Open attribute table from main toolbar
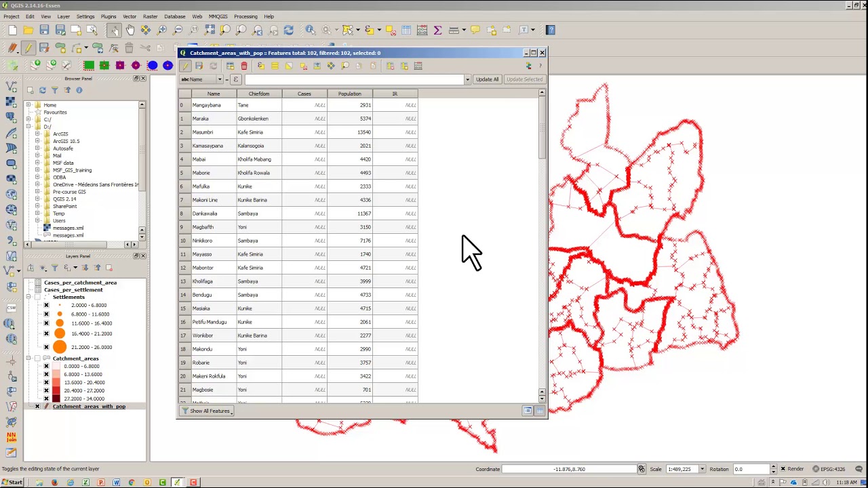The height and width of the screenshot is (488, 868). coord(406,30)
